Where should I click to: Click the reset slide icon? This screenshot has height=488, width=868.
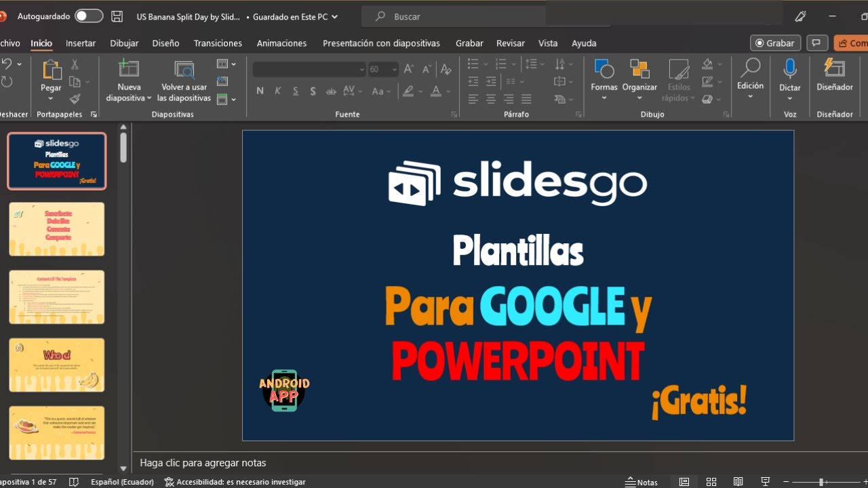222,81
